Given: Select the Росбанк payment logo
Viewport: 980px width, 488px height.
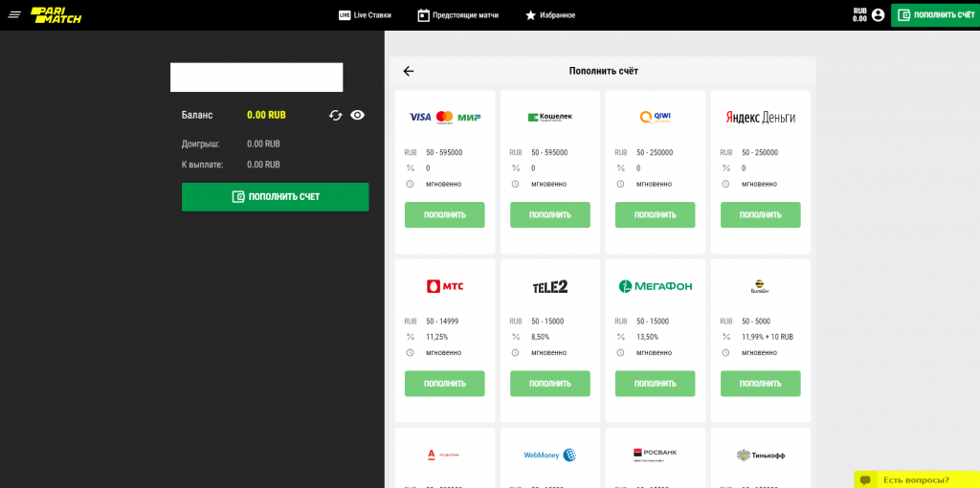Looking at the screenshot, I should point(655,455).
